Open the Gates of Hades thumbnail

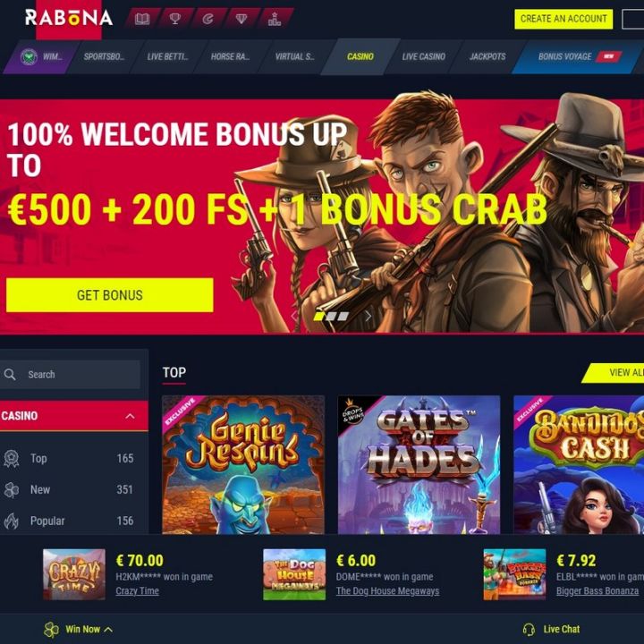(x=419, y=464)
